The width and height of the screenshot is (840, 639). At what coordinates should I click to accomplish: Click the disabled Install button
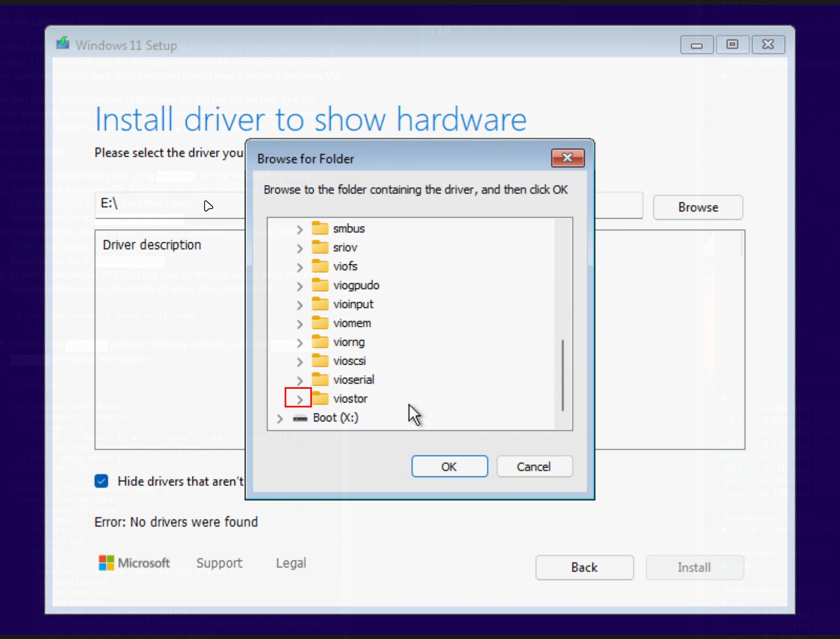coord(694,568)
